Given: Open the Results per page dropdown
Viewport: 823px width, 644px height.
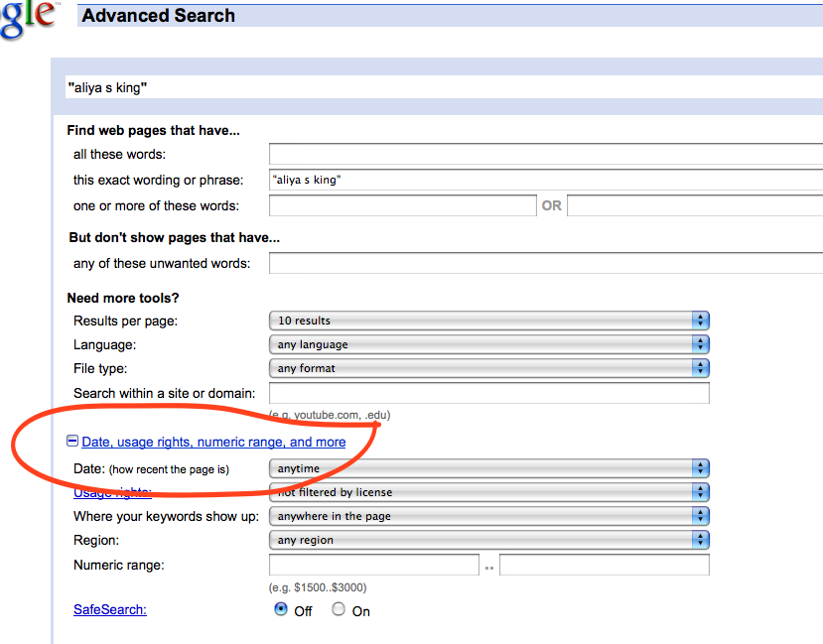Looking at the screenshot, I should 488,321.
